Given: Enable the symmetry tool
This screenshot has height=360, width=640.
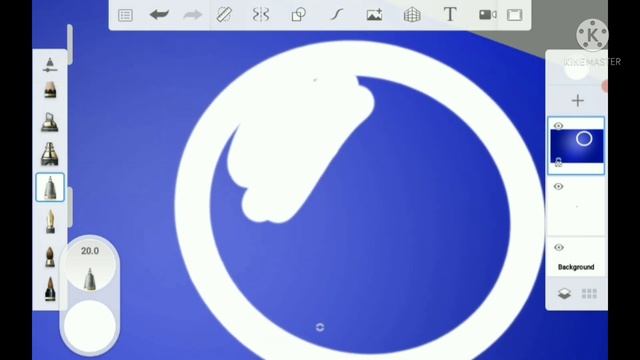Looking at the screenshot, I should [260, 15].
